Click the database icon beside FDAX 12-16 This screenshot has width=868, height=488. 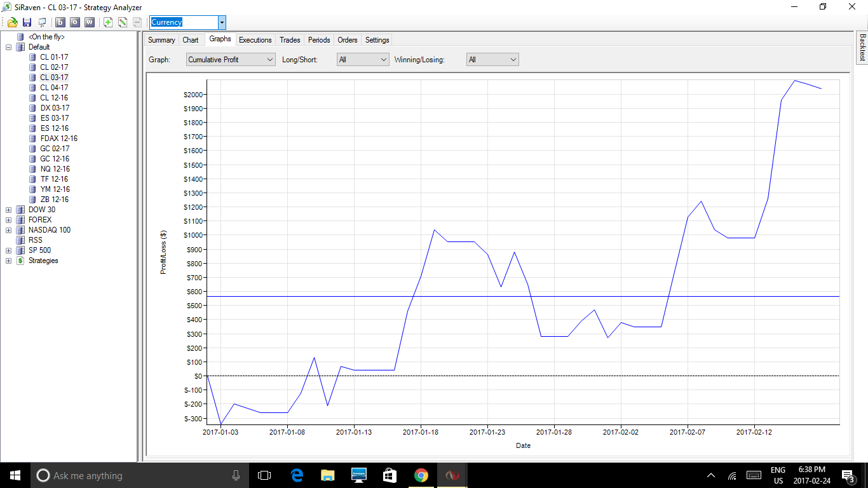pyautogui.click(x=32, y=139)
